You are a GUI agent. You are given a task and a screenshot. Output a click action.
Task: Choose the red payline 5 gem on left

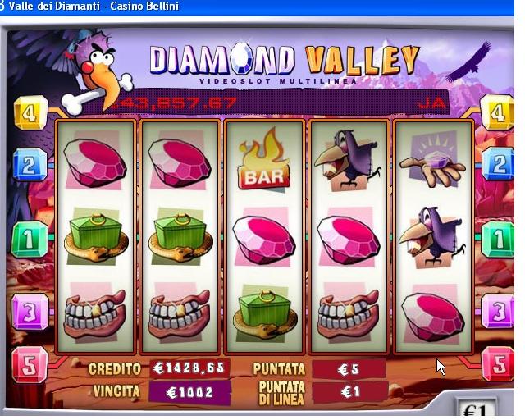point(30,365)
